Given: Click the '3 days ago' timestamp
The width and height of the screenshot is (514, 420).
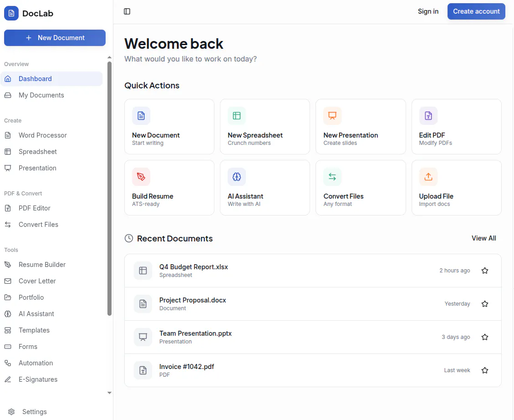Looking at the screenshot, I should (456, 337).
